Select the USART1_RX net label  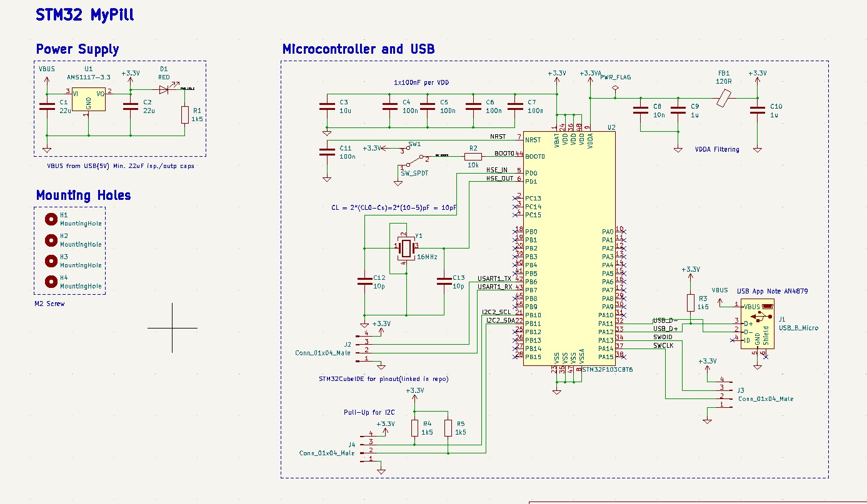pos(495,287)
